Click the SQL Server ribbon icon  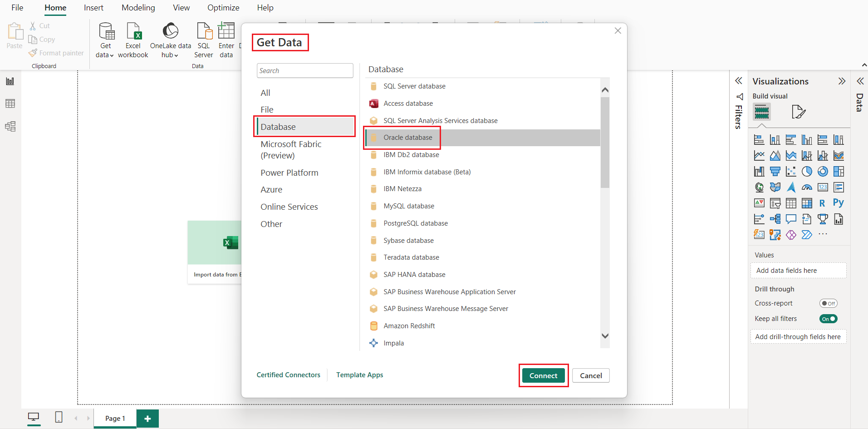point(204,40)
